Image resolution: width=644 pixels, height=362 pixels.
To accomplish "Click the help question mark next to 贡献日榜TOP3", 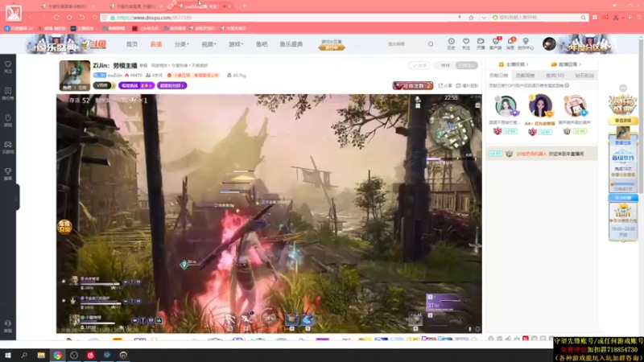I will tap(567, 86).
